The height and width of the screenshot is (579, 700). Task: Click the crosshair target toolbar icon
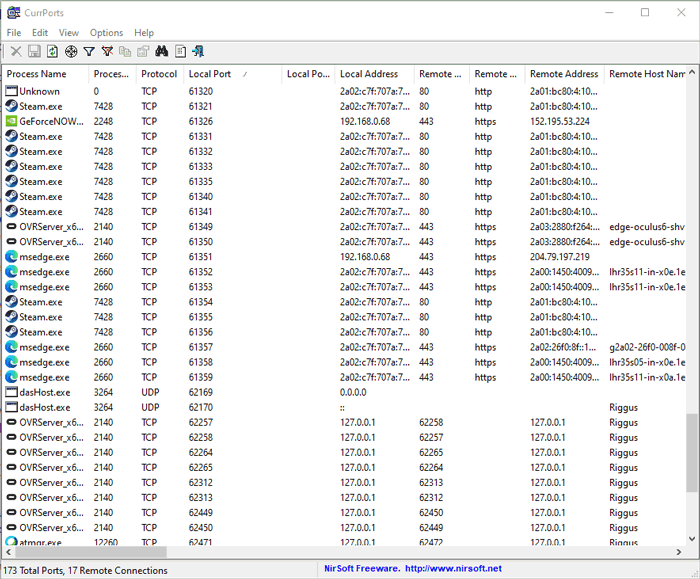tap(71, 52)
